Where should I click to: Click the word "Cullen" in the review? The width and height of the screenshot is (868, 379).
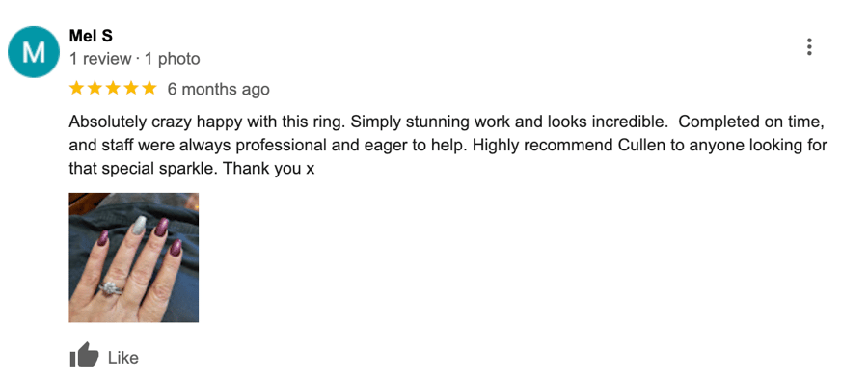(x=638, y=145)
